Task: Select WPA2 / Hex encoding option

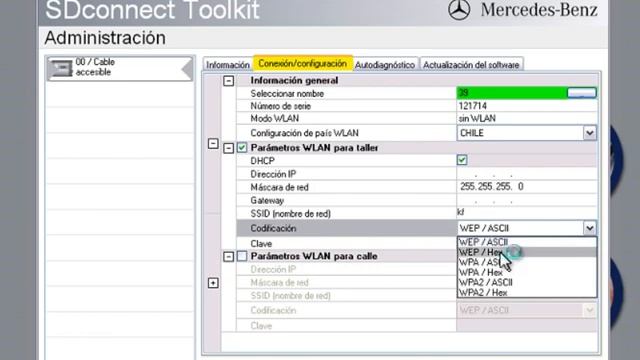Action: click(x=527, y=292)
